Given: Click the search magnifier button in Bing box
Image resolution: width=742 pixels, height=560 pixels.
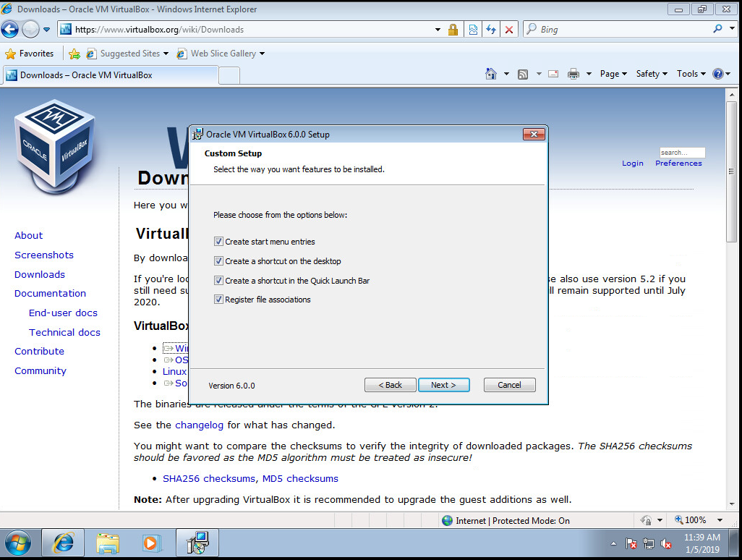Looking at the screenshot, I should click(718, 29).
